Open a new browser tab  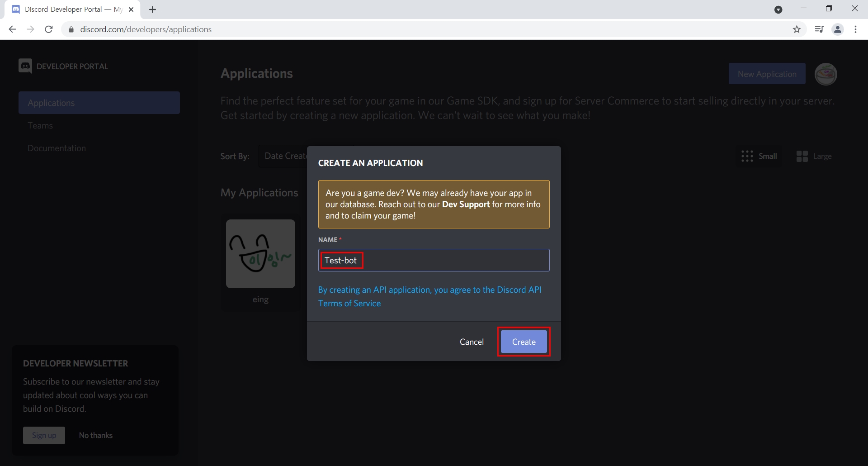tap(153, 10)
